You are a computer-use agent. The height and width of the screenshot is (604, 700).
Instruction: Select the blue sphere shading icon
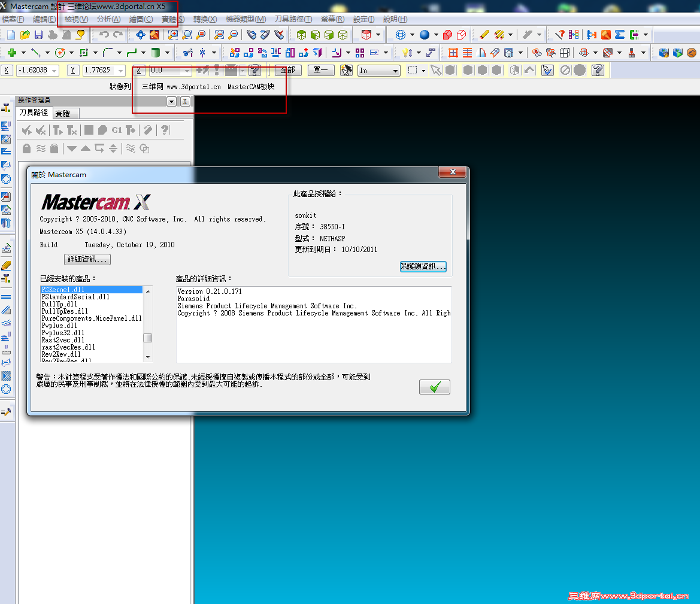click(x=425, y=35)
